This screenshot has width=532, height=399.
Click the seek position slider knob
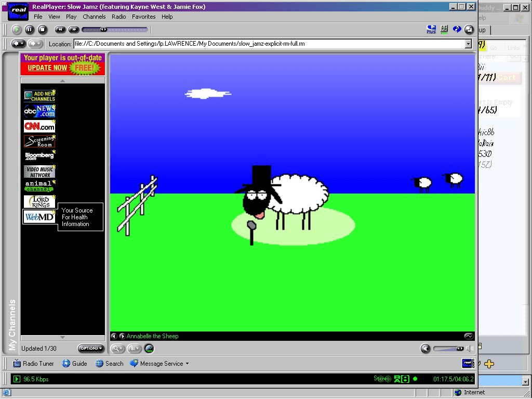(x=104, y=30)
